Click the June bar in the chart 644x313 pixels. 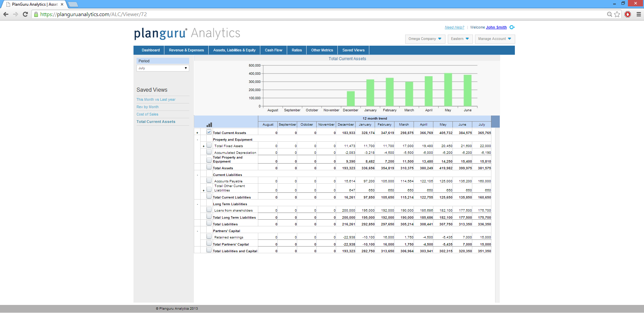point(468,90)
